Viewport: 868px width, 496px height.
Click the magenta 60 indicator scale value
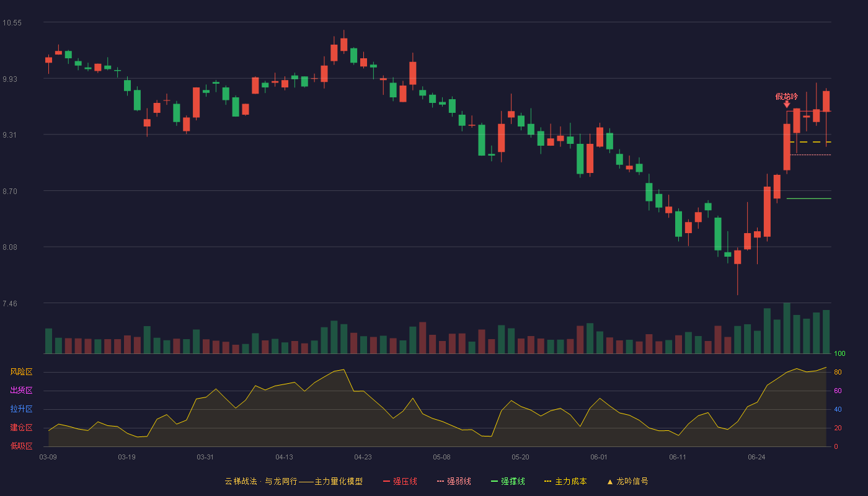[x=838, y=391]
